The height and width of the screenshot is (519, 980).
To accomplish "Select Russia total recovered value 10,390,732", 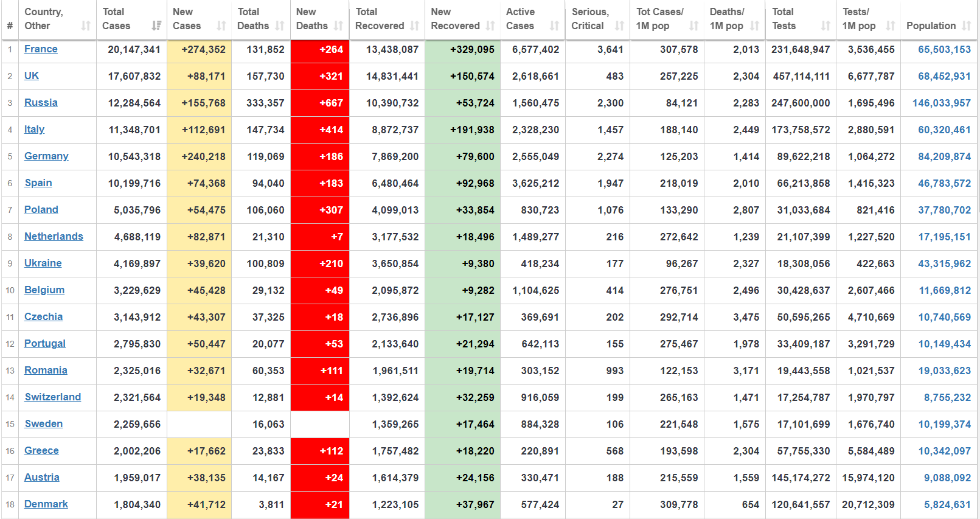I will click(x=392, y=103).
